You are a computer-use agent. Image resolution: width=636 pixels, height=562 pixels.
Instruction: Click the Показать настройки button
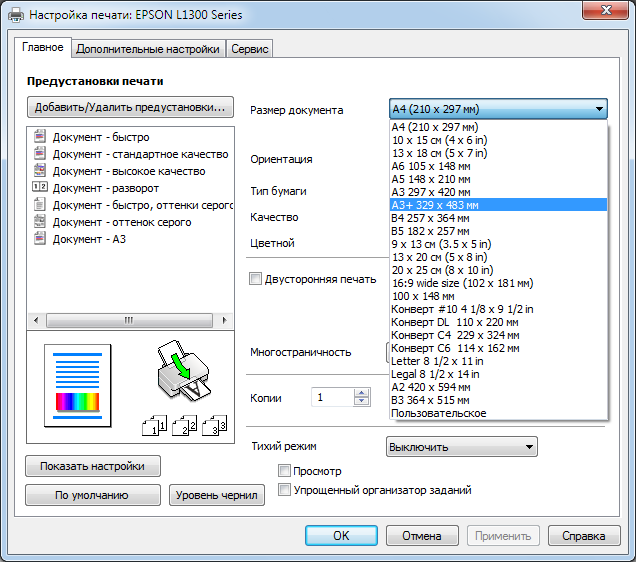pyautogui.click(x=93, y=466)
